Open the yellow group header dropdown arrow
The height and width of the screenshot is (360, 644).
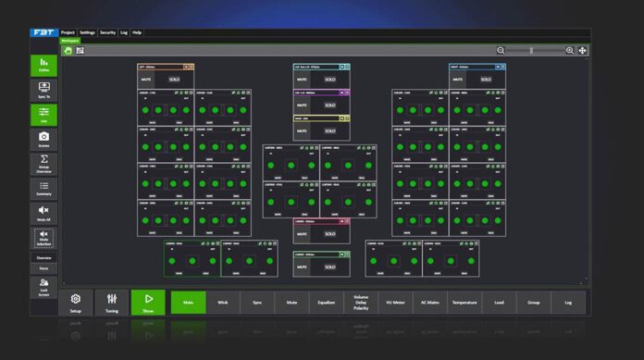341,118
